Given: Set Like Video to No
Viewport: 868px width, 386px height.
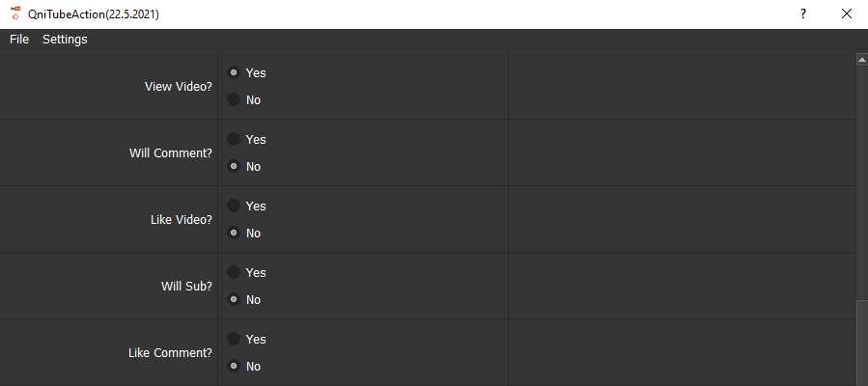Looking at the screenshot, I should pyautogui.click(x=234, y=233).
